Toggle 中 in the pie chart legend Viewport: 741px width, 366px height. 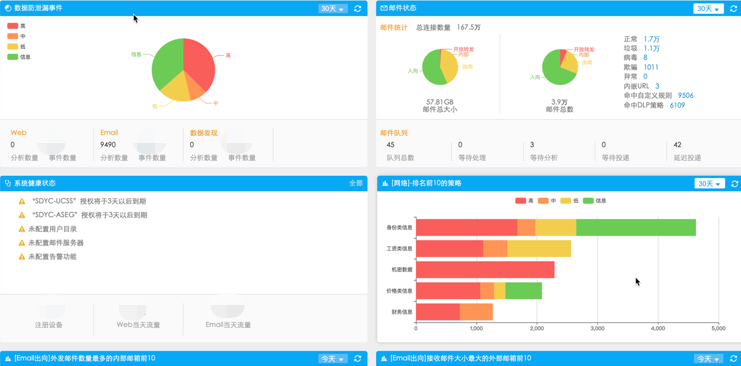click(16, 36)
